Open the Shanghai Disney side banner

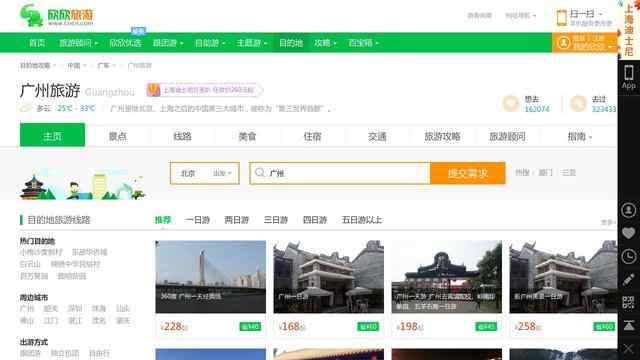tap(629, 29)
